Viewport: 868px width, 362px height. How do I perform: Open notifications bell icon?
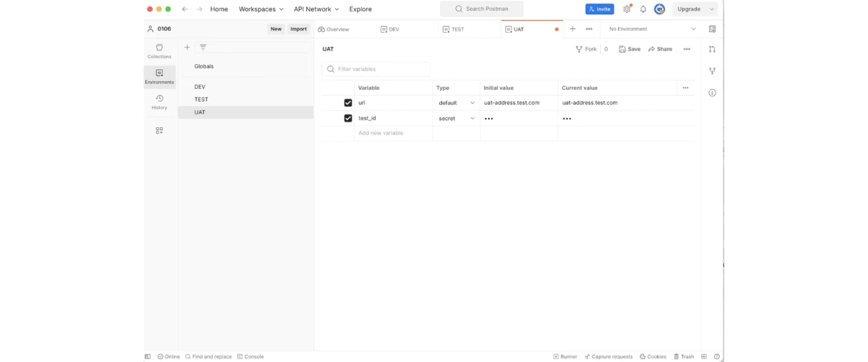[643, 9]
